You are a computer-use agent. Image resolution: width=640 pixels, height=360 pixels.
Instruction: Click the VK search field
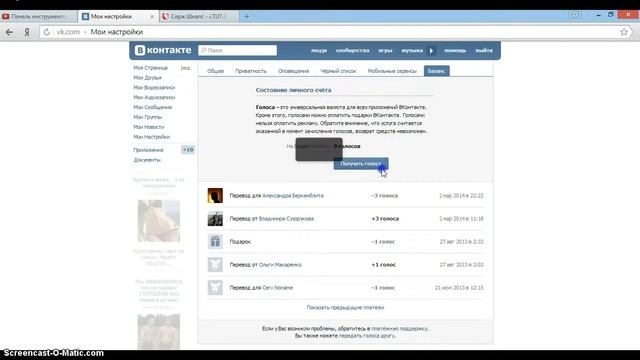point(238,50)
